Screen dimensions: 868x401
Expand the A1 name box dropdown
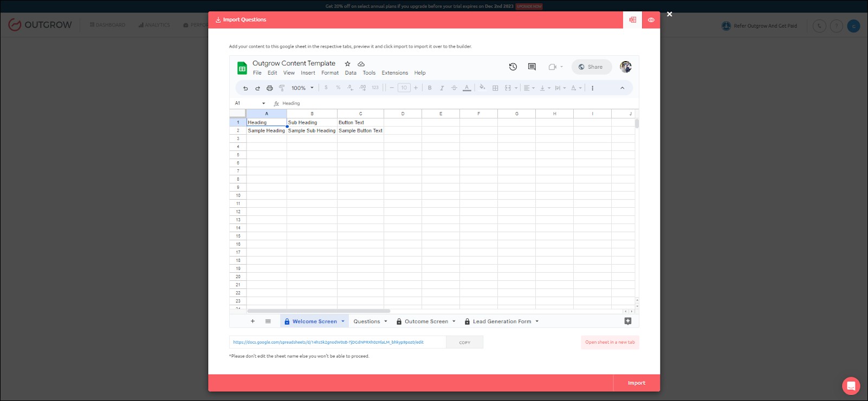264,103
